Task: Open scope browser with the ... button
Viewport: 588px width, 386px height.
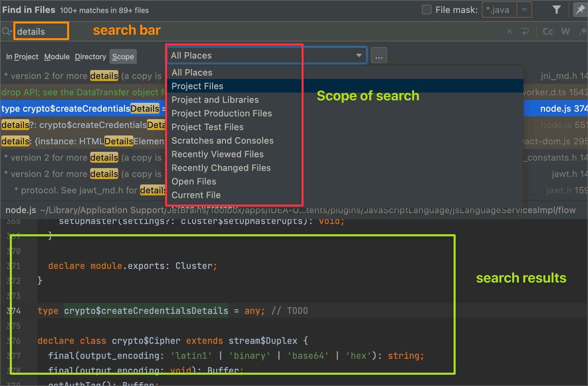Action: pyautogui.click(x=379, y=55)
